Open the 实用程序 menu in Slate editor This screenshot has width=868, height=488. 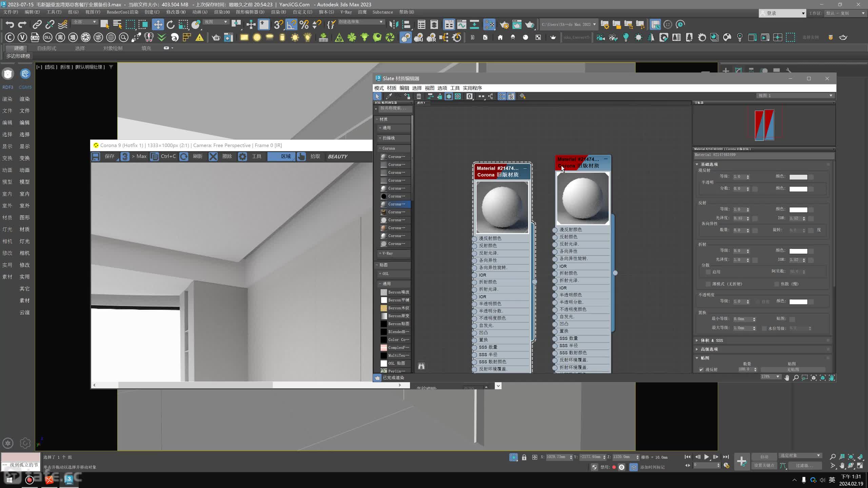pos(472,88)
